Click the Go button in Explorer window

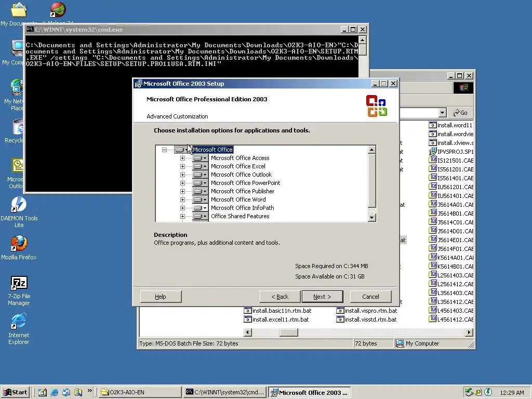click(460, 113)
